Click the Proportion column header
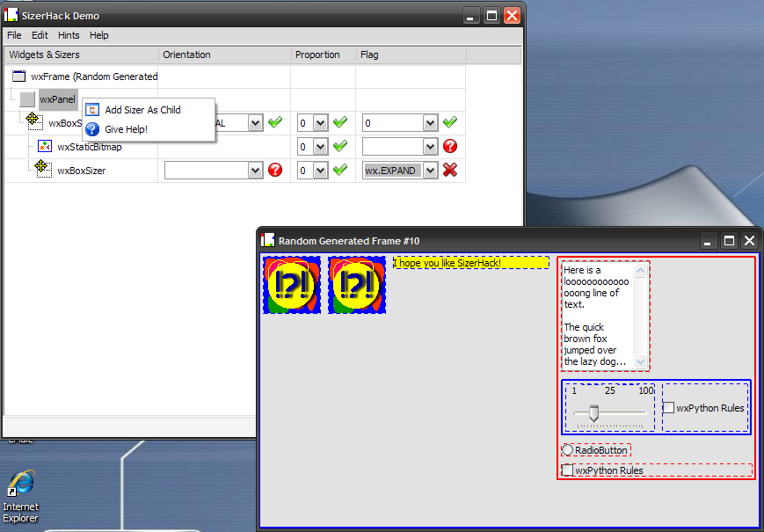The height and width of the screenshot is (532, 764). click(x=317, y=55)
